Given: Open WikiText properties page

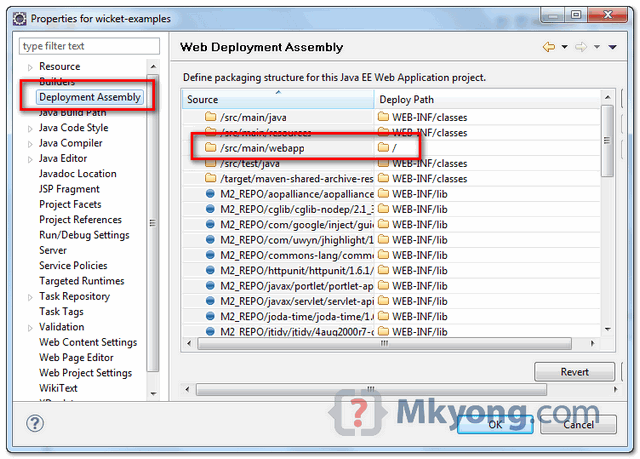Looking at the screenshot, I should pos(58,388).
